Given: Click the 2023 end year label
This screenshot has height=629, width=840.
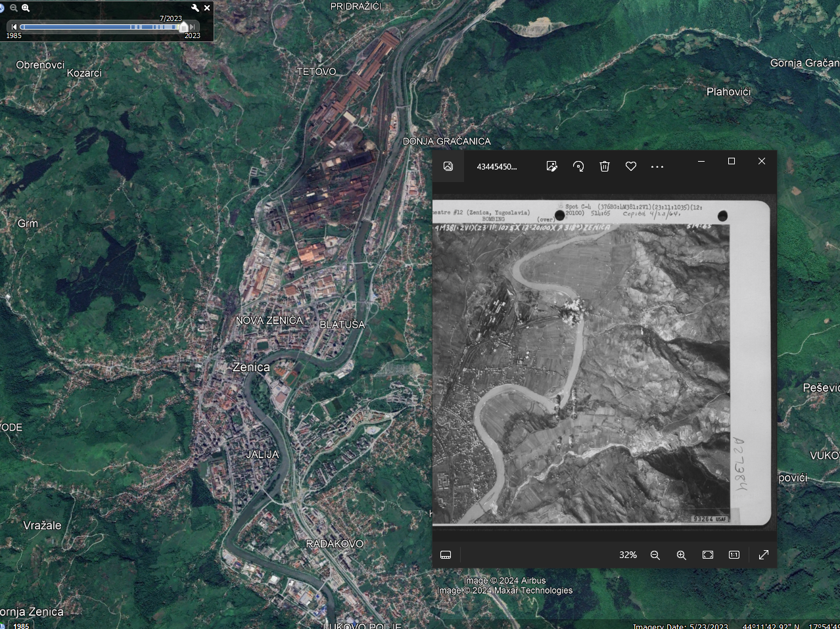Looking at the screenshot, I should click(x=193, y=35).
